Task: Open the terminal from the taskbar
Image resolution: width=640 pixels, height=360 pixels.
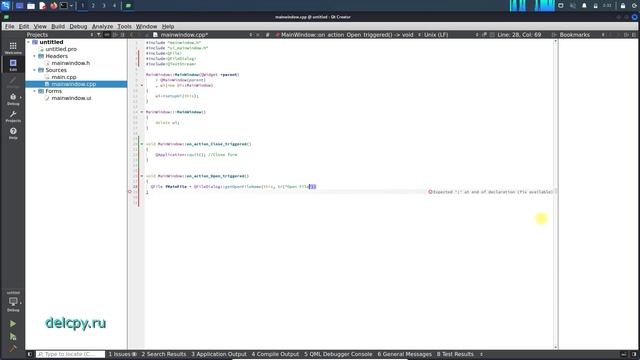Action: 64,6
